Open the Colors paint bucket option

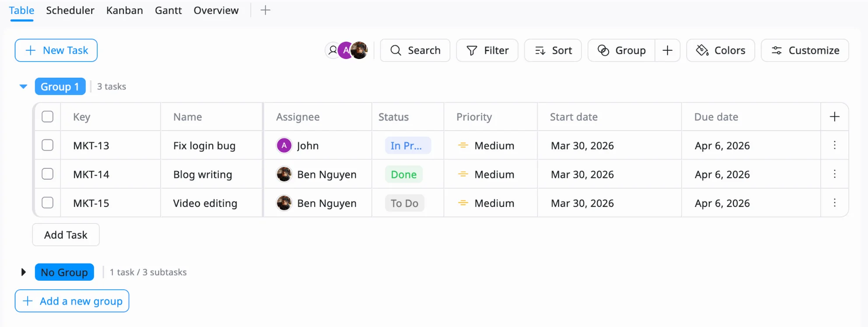point(720,50)
